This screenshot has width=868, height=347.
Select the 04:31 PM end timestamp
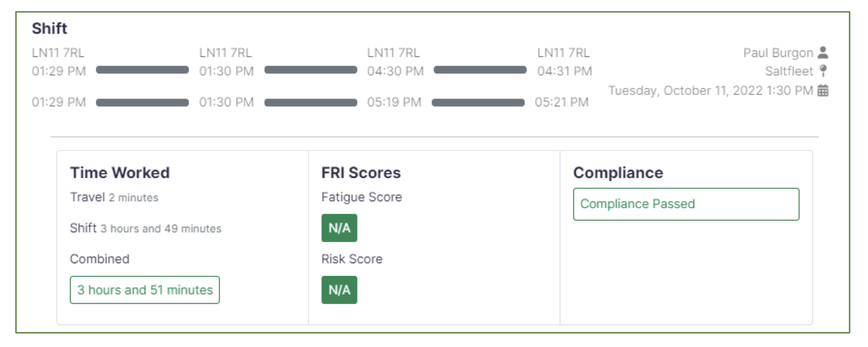565,71
